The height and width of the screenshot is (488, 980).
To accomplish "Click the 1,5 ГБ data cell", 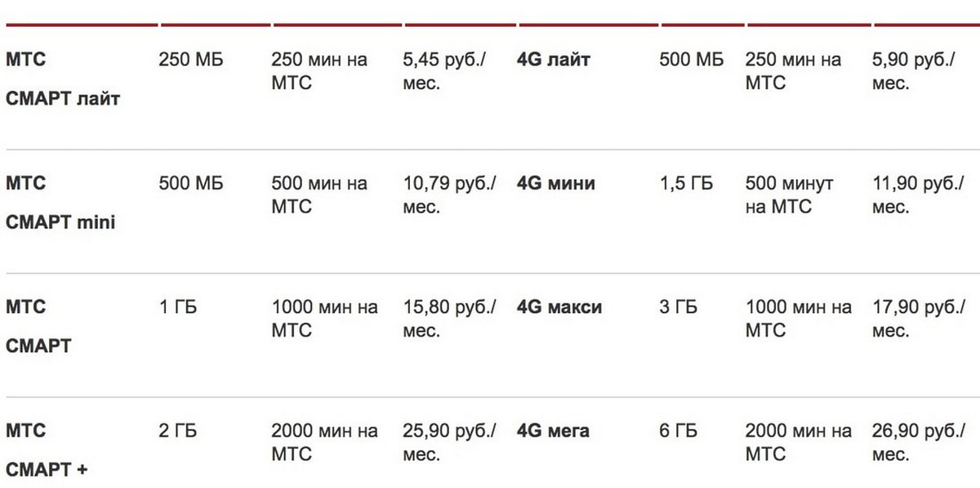I will pos(686,183).
